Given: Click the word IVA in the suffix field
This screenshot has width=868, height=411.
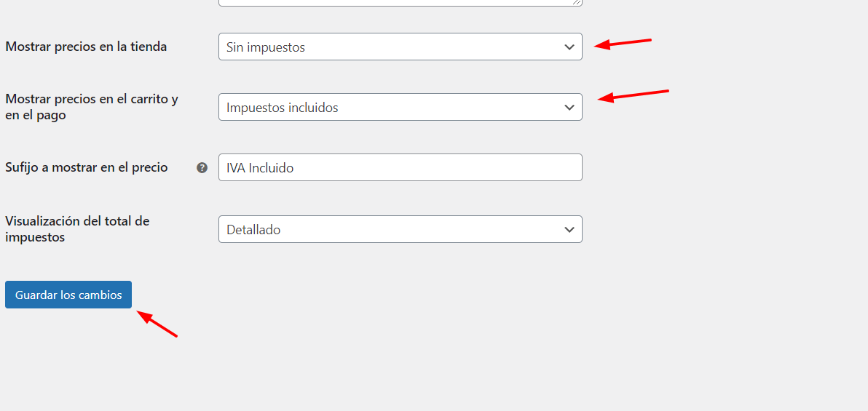Looking at the screenshot, I should point(236,168).
